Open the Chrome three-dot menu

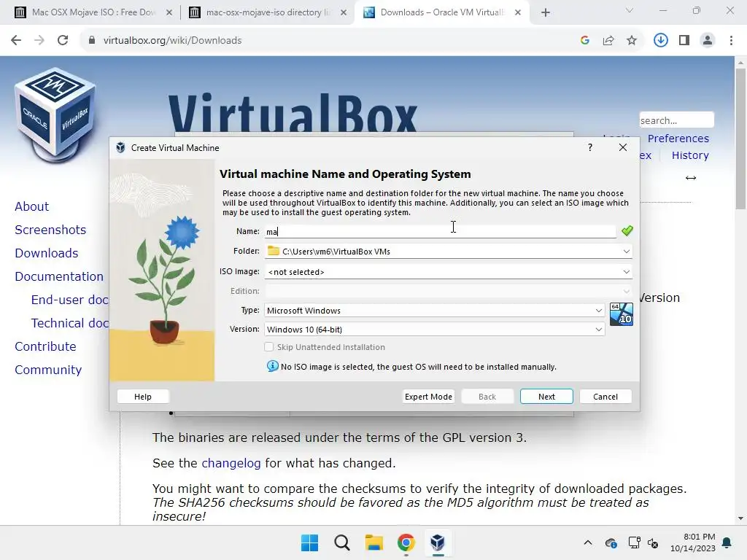coord(731,41)
